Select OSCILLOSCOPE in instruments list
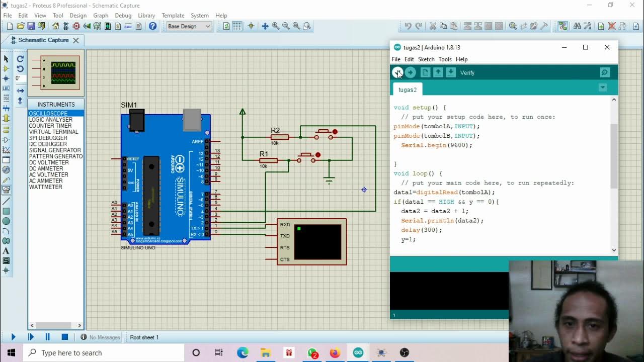Image resolution: width=644 pixels, height=362 pixels. coord(56,114)
